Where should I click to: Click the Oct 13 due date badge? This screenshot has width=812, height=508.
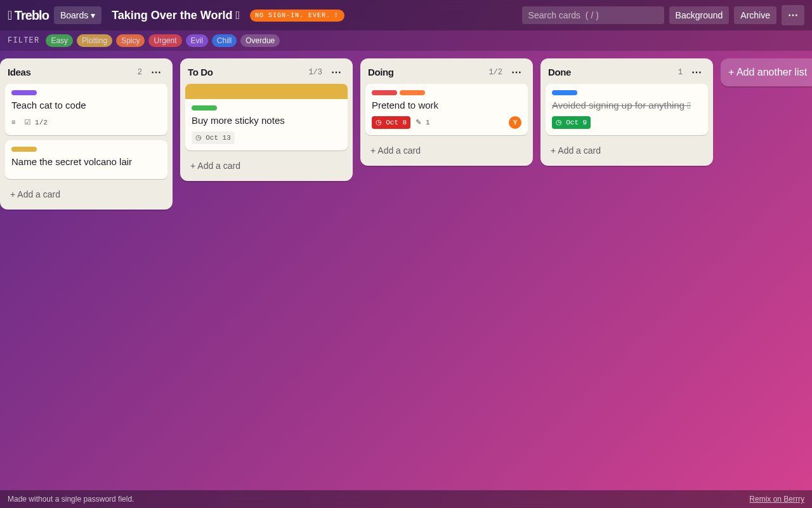(213, 138)
